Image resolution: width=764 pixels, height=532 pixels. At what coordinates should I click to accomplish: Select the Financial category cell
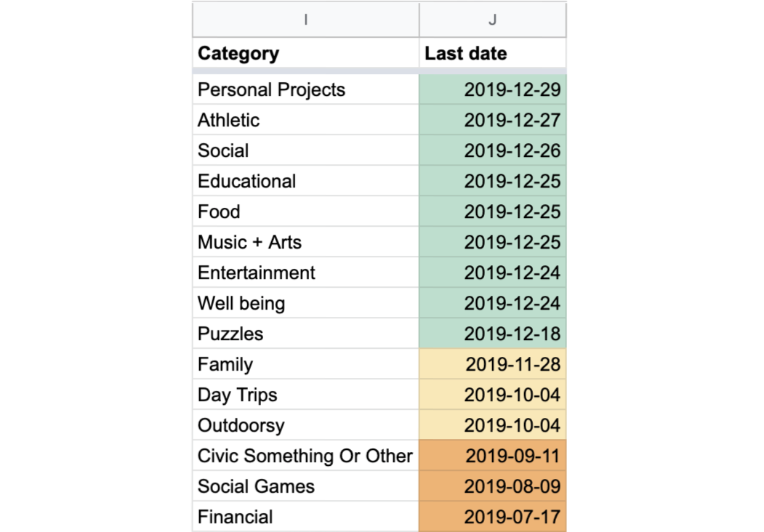(x=305, y=517)
